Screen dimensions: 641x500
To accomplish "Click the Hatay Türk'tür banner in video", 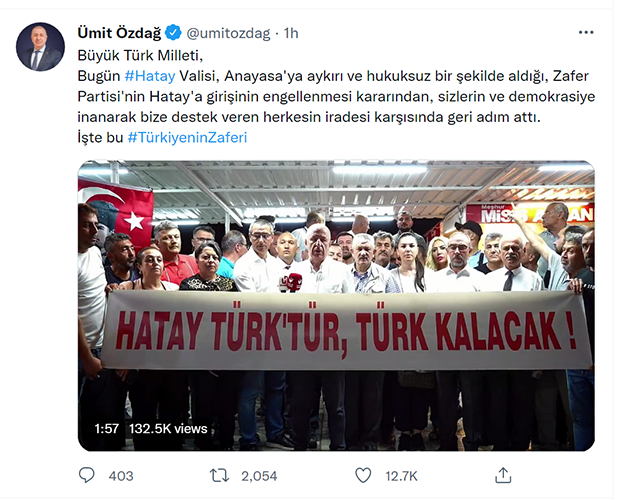I will pyautogui.click(x=347, y=330).
